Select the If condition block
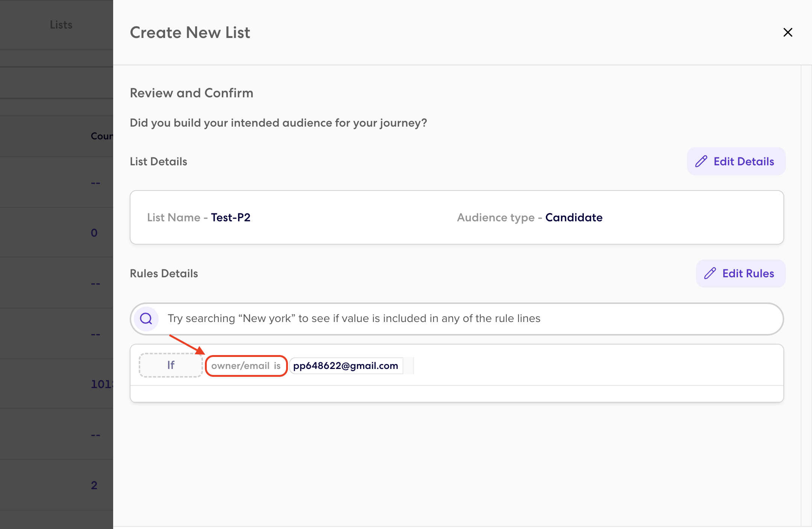 click(171, 365)
